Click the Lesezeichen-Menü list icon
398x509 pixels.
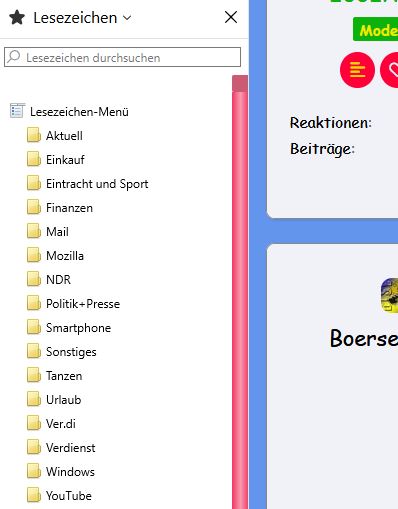17,111
